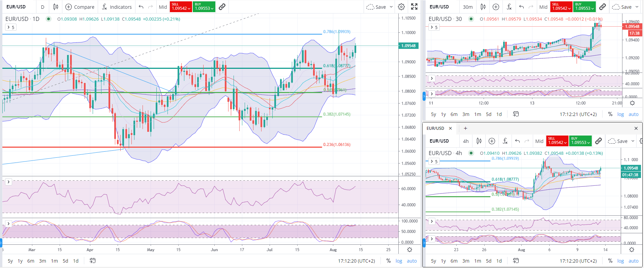The height and width of the screenshot is (268, 644).
Task: Select 1y range under the daily chart
Action: [20, 261]
